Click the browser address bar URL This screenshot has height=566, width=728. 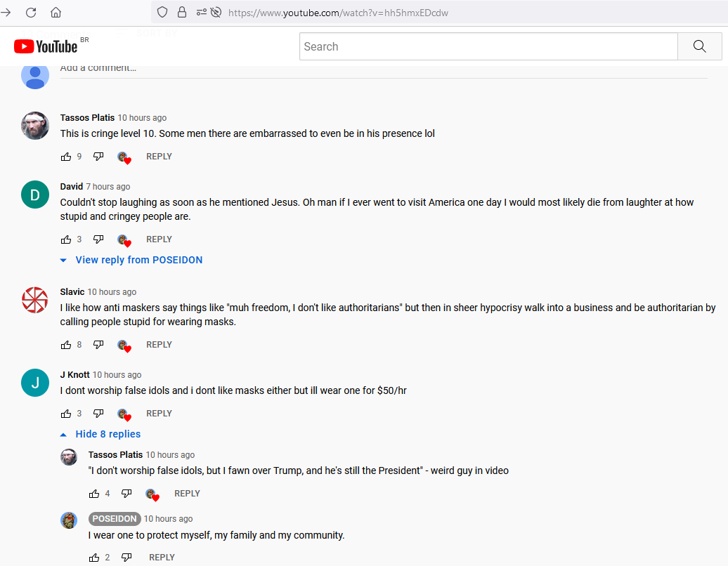click(x=338, y=13)
